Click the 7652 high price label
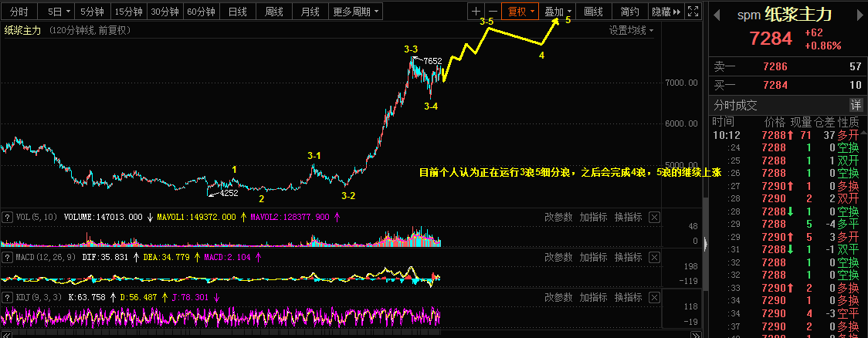Viewport: 868px width, 338px height. pos(432,62)
